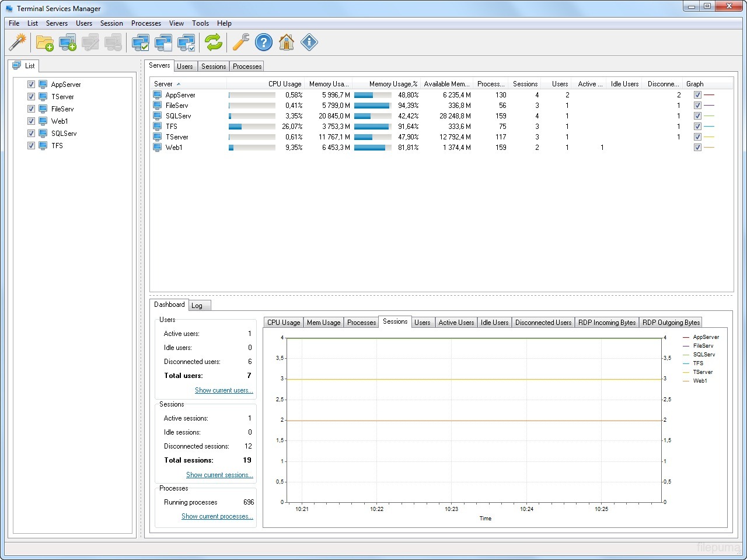The height and width of the screenshot is (560, 747).
Task: Click the add folder toolbar icon
Action: click(44, 42)
